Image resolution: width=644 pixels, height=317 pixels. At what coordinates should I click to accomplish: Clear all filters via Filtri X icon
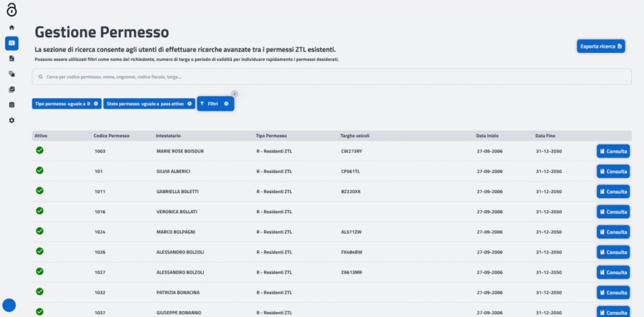pos(226,103)
